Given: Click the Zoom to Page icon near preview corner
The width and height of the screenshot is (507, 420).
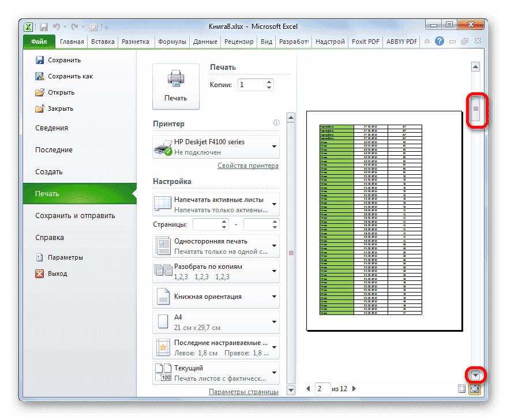Looking at the screenshot, I should [474, 390].
